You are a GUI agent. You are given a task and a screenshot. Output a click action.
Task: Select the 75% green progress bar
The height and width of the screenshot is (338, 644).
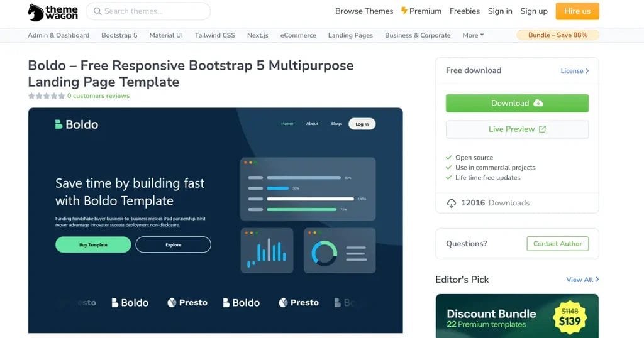coord(301,209)
